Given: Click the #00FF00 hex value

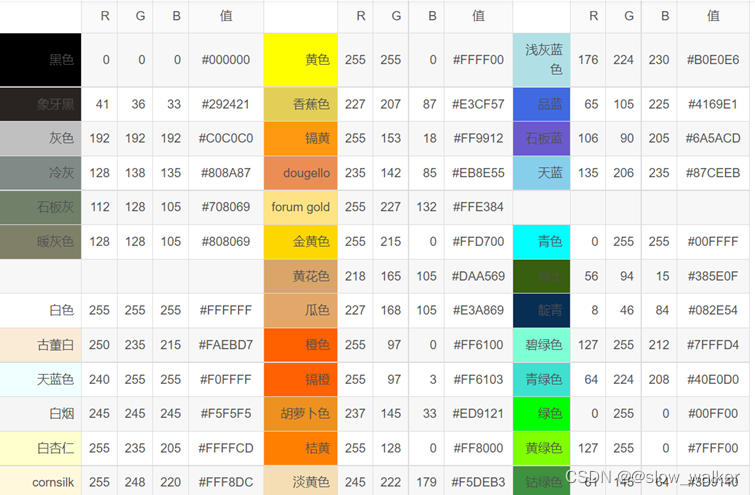Looking at the screenshot, I should [713, 414].
